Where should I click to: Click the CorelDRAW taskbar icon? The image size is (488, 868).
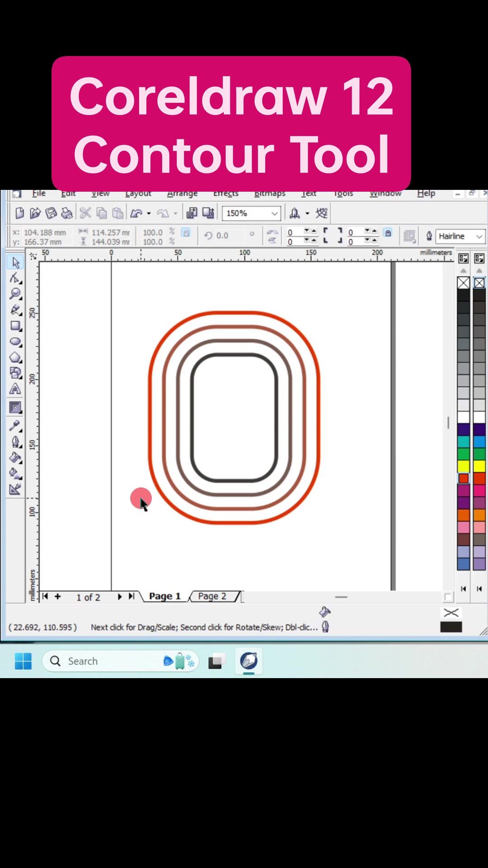coord(249,661)
